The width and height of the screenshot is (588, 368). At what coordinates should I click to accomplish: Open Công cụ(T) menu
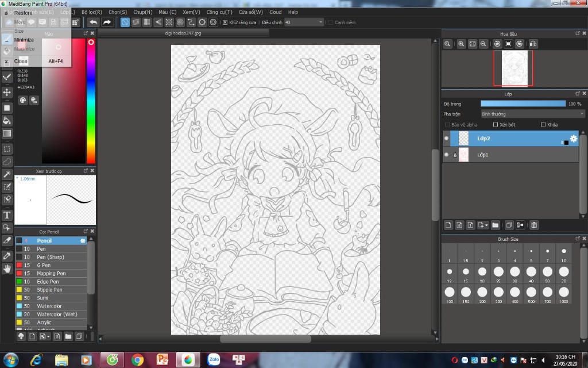click(x=219, y=12)
